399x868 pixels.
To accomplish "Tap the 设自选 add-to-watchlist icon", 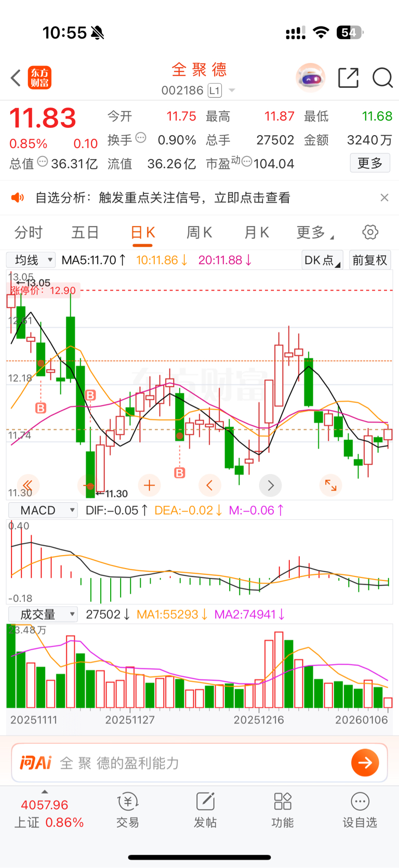I will tap(360, 811).
